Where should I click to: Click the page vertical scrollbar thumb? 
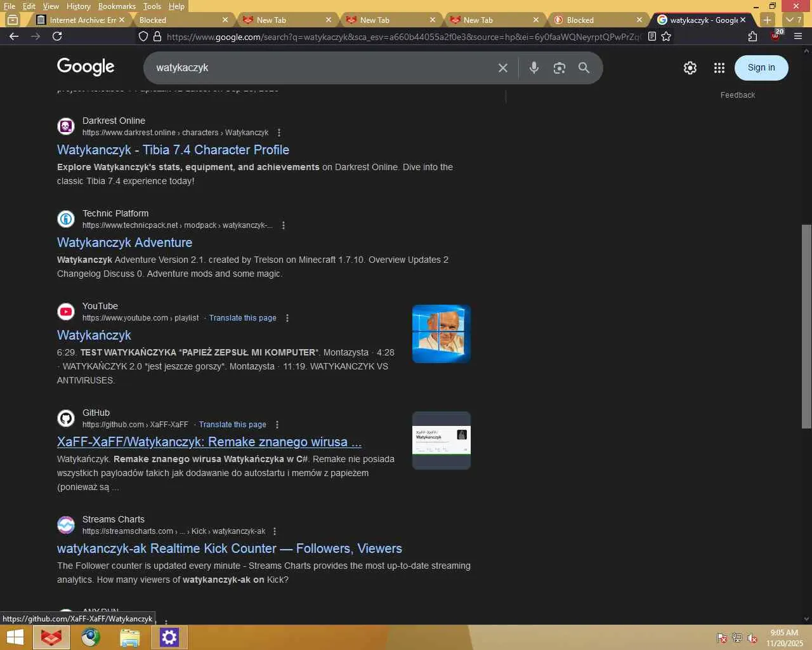[x=806, y=326]
